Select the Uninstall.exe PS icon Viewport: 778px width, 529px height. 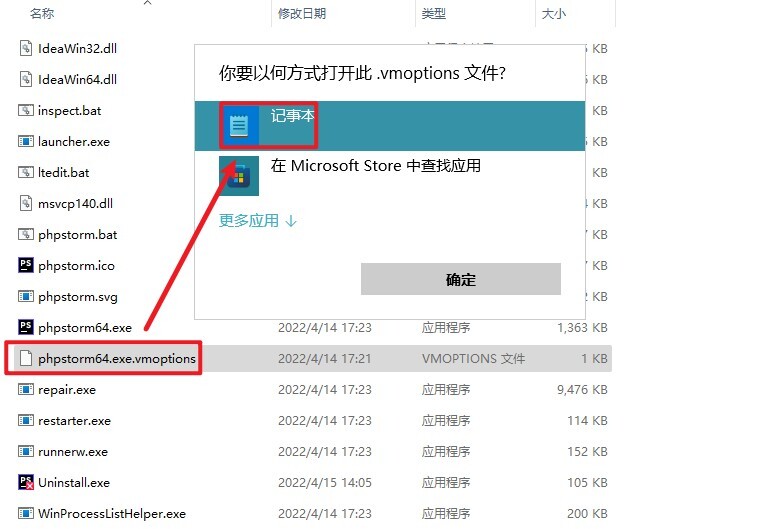tap(26, 482)
